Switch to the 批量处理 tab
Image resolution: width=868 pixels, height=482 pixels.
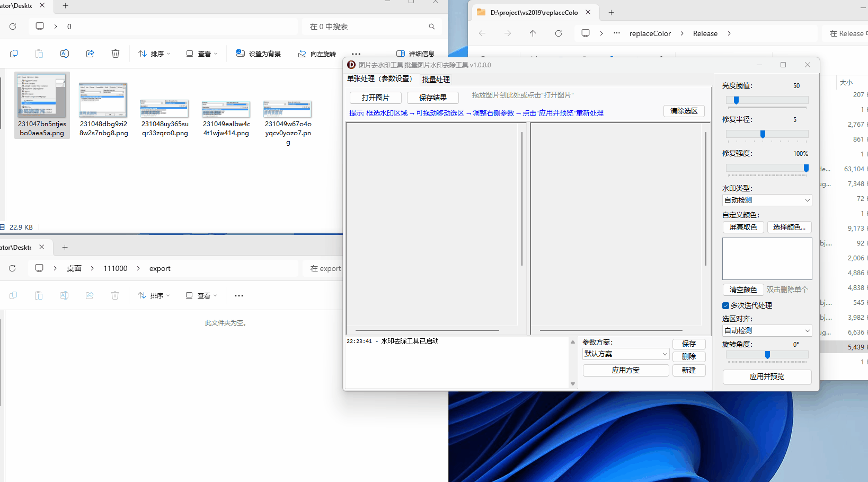click(x=436, y=78)
